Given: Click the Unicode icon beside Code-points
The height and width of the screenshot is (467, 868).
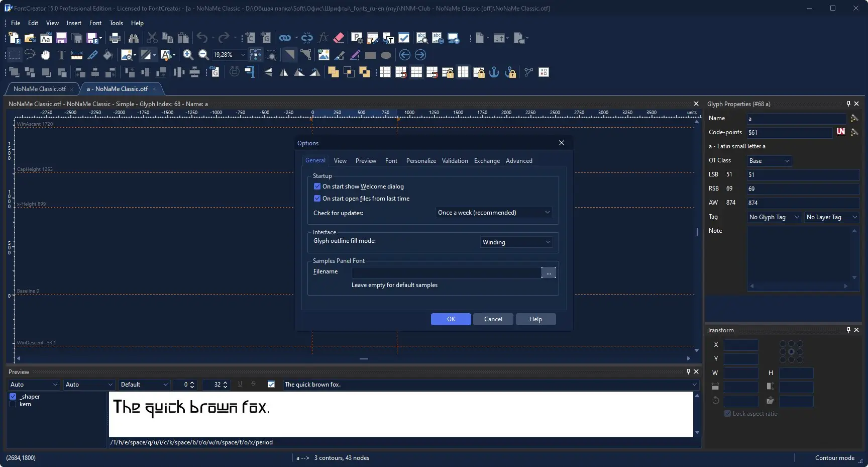Looking at the screenshot, I should coord(841,132).
